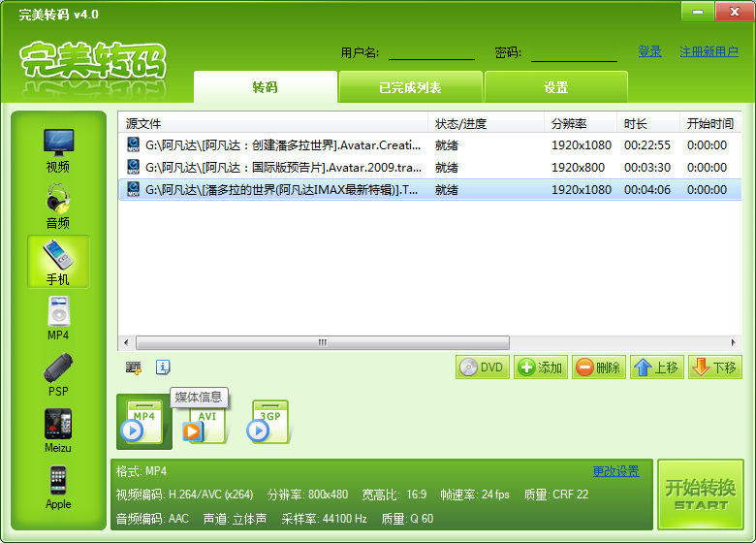Switch to the 已完成列表 tab
Screen dimensions: 756x543
[410, 87]
